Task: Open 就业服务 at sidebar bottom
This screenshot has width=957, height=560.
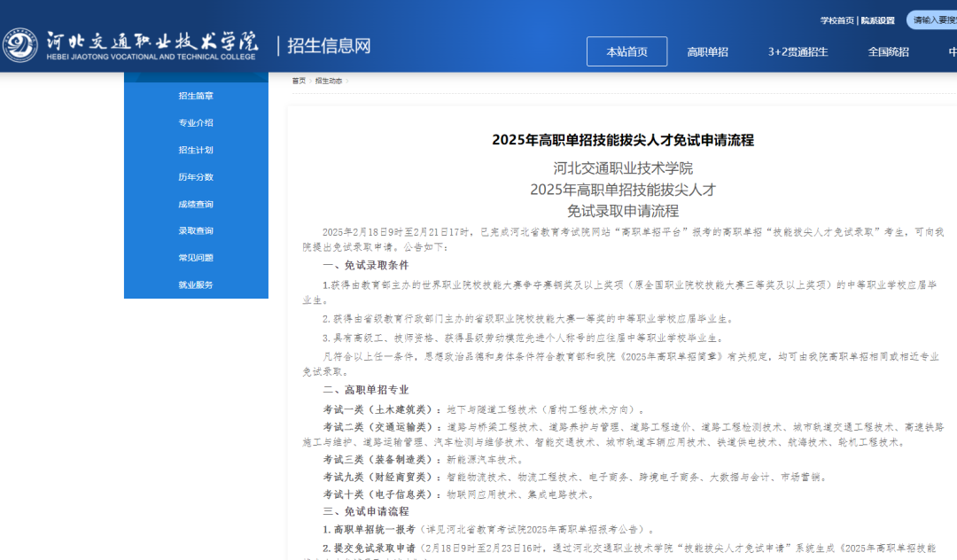Action: 195,284
